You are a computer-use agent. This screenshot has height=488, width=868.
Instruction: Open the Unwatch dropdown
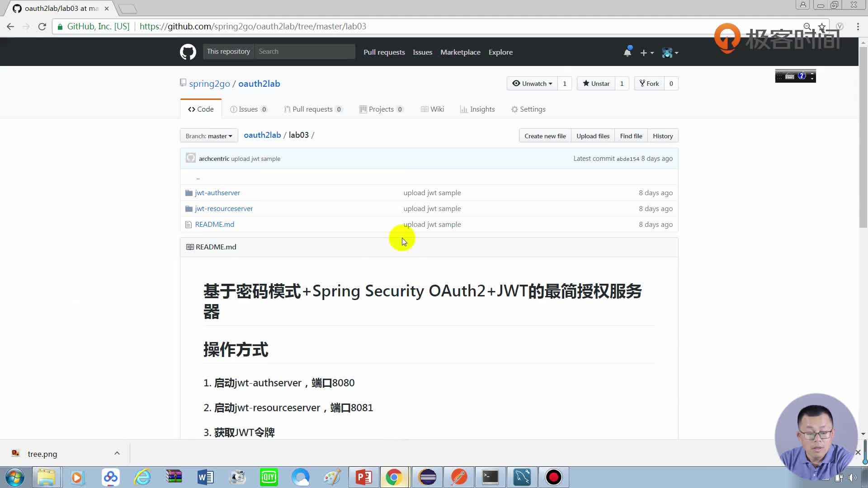coord(532,84)
